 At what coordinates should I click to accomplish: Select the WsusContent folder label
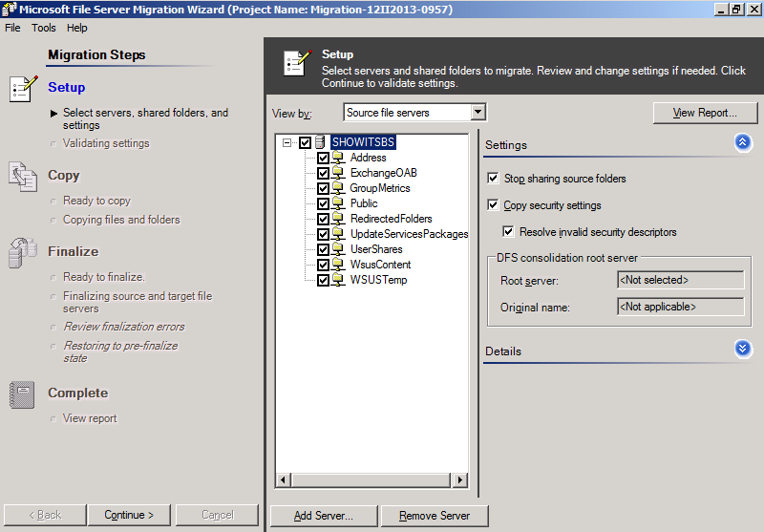pos(380,265)
